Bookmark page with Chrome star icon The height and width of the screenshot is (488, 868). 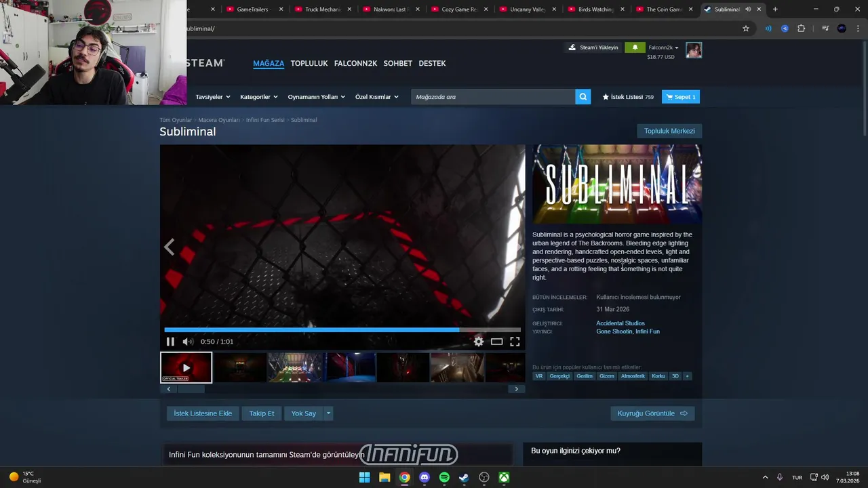click(x=746, y=28)
